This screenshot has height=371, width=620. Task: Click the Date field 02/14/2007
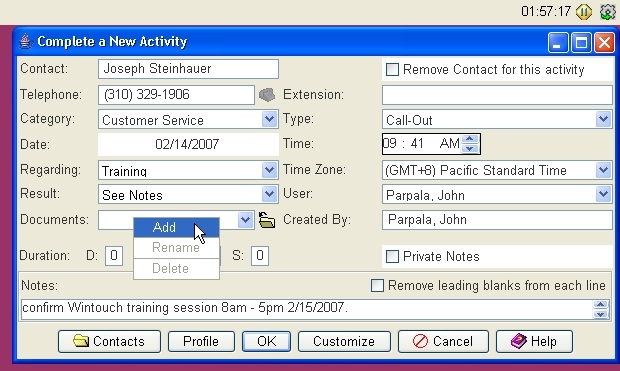[188, 144]
